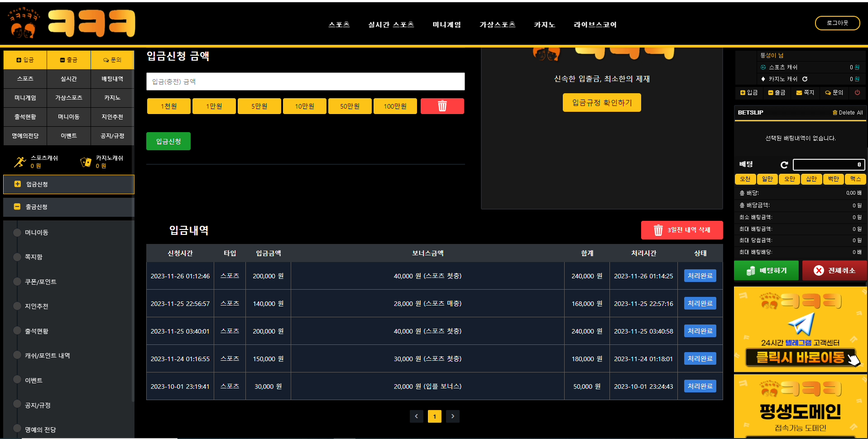Select the 머니이동 circle in sidebar

17,233
